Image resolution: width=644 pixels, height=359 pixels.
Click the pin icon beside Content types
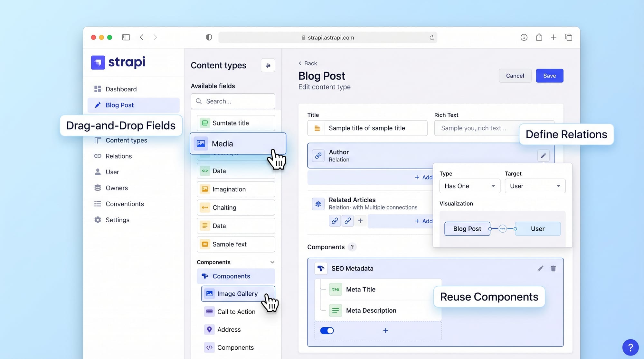point(268,65)
